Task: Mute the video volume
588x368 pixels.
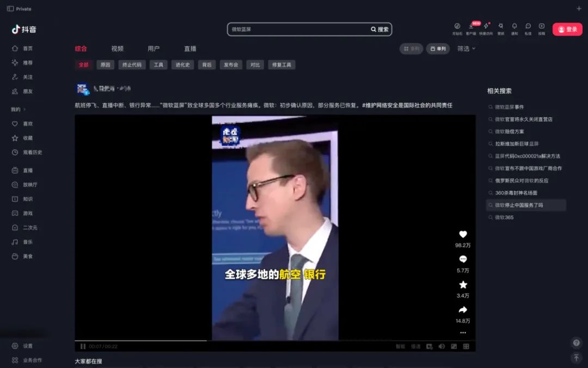Action: click(442, 346)
